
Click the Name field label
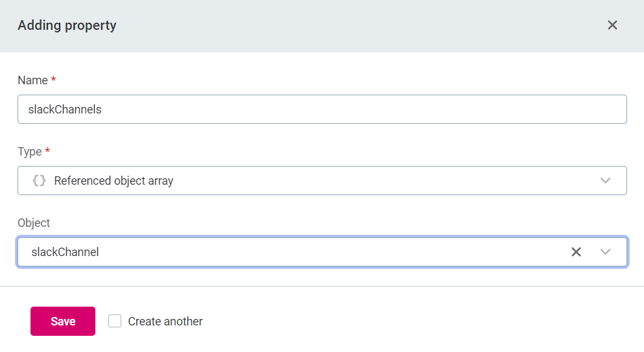pos(32,80)
